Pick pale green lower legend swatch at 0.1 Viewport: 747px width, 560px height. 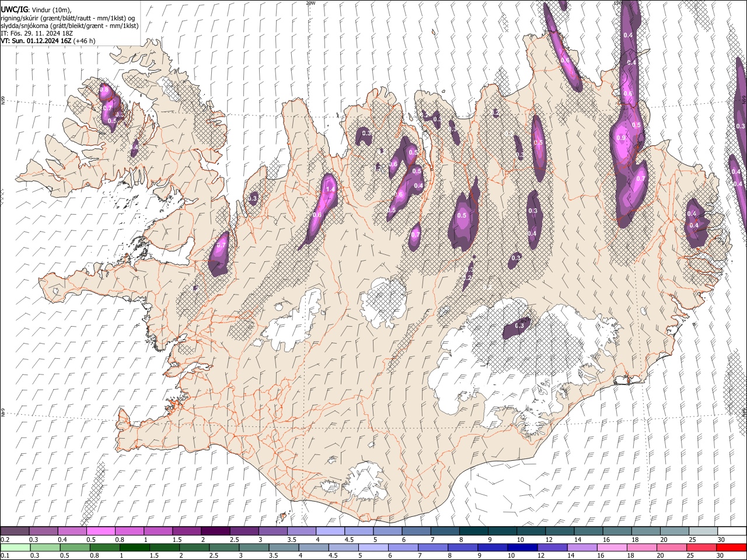point(15,548)
